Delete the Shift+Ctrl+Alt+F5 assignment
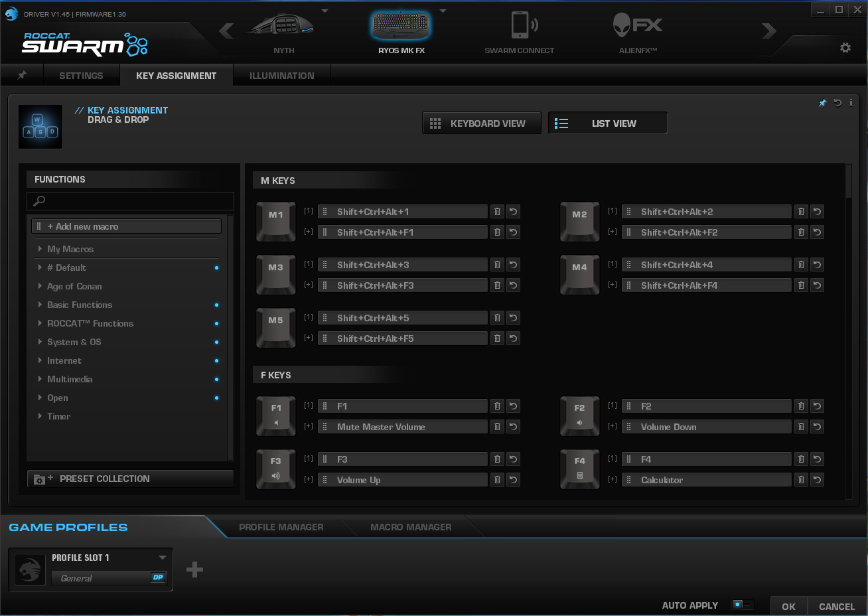 [x=497, y=339]
